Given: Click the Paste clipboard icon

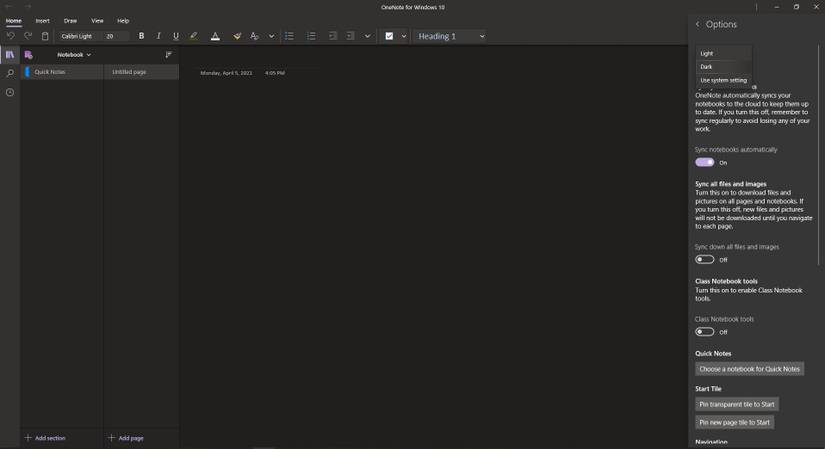Looking at the screenshot, I should point(45,36).
